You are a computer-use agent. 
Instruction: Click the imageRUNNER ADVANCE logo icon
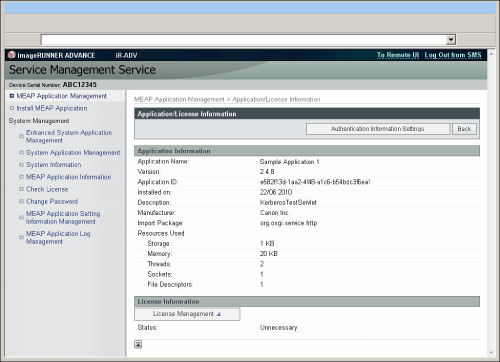click(12, 55)
